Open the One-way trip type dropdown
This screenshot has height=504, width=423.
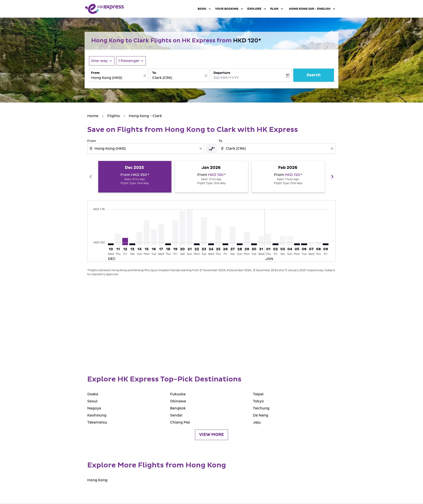pos(102,61)
